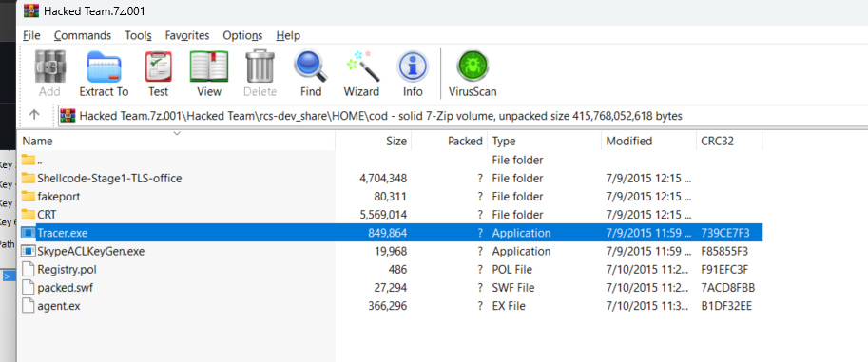Image resolution: width=868 pixels, height=362 pixels.
Task: Click CRC32 value 7ACD8FBB
Action: (728, 288)
